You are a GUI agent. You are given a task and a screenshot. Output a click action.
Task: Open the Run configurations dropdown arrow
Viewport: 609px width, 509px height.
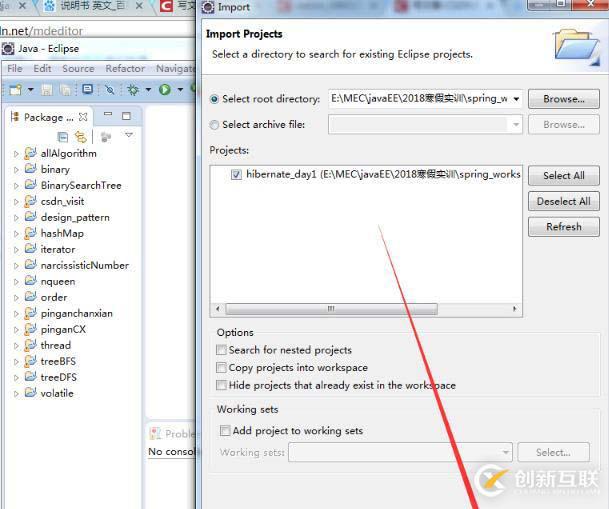click(180, 90)
